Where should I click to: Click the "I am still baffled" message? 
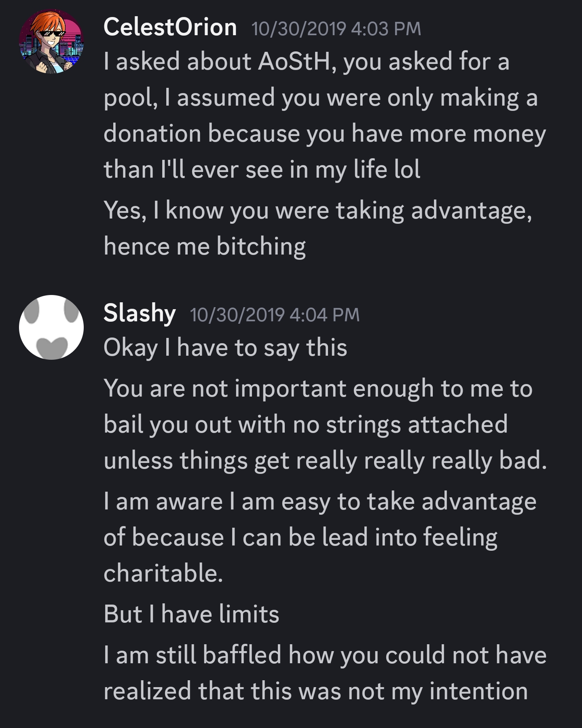click(325, 655)
